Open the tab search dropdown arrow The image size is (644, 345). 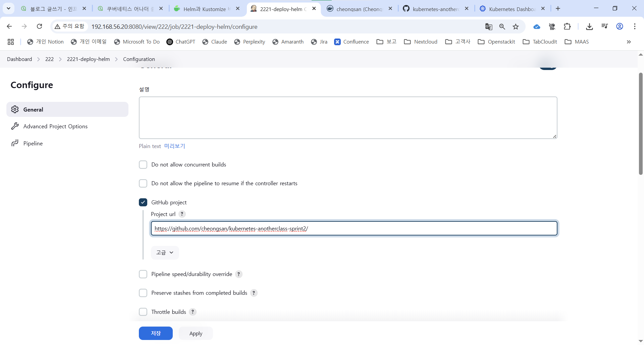(x=8, y=9)
